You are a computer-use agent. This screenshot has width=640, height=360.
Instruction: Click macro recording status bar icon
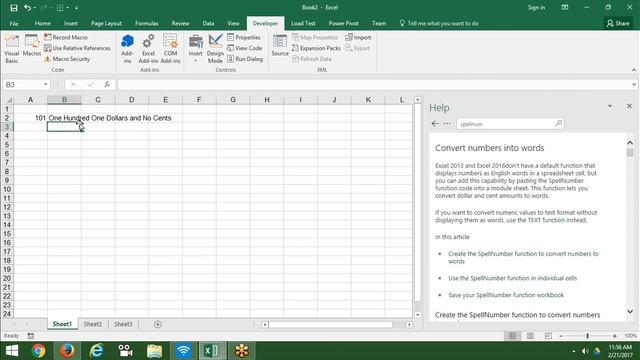[31, 336]
